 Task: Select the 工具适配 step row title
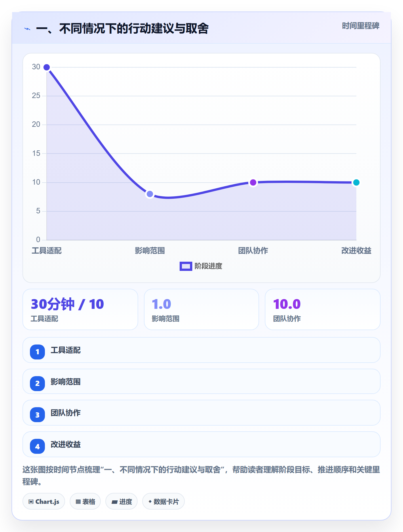pyautogui.click(x=66, y=350)
